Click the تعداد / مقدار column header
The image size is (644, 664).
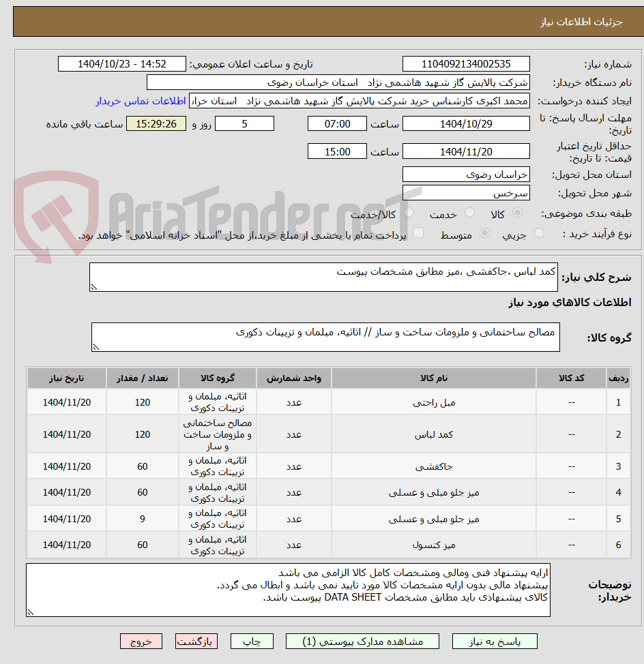click(x=143, y=378)
